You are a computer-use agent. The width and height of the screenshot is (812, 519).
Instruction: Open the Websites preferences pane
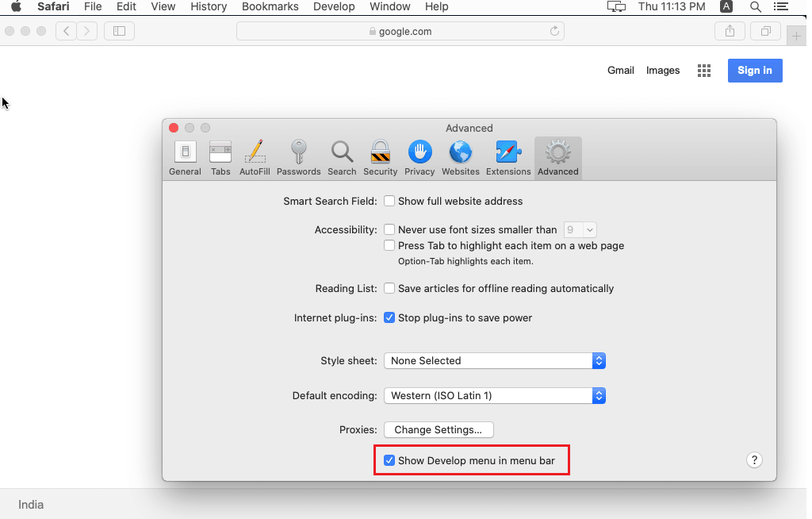pos(461,158)
